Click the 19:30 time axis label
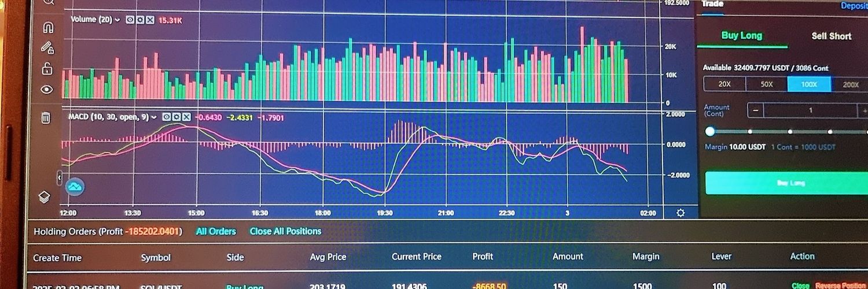 385,213
